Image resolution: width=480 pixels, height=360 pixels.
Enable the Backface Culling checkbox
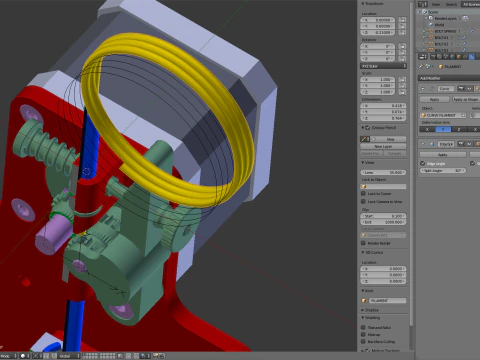tap(364, 342)
